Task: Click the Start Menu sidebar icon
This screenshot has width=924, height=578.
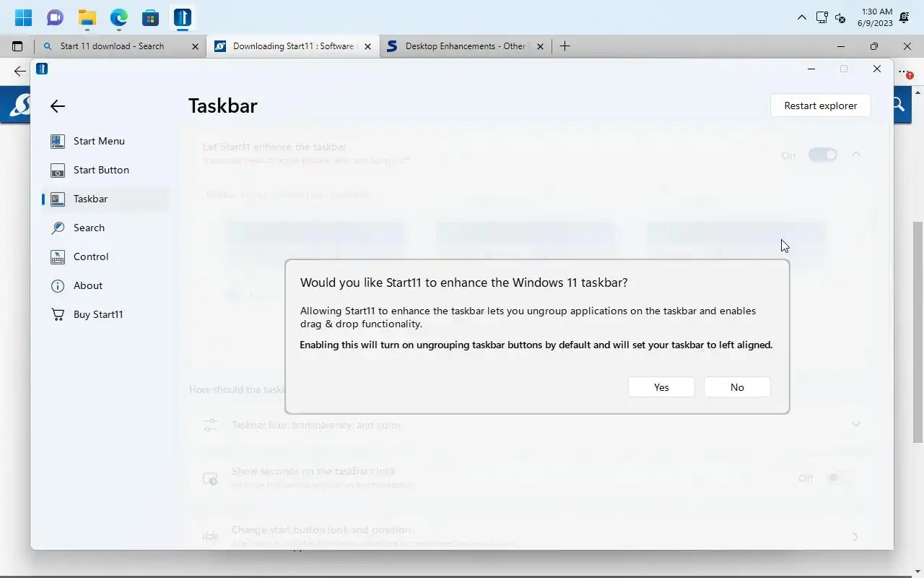Action: point(58,141)
